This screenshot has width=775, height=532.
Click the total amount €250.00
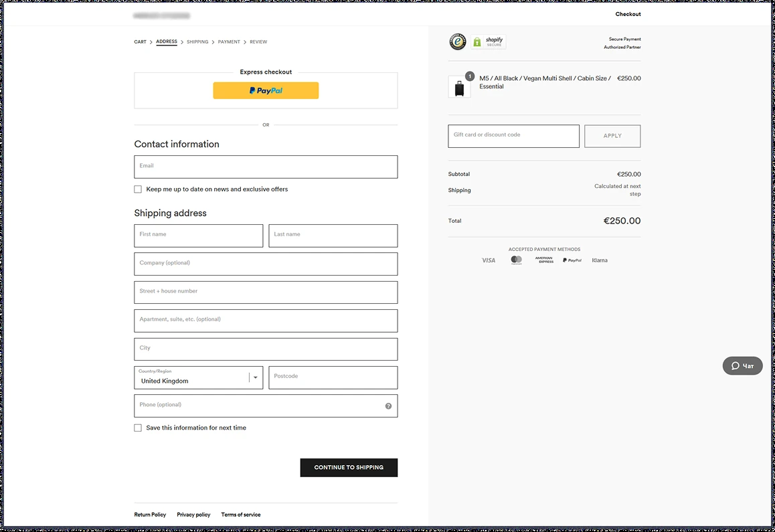click(x=622, y=221)
